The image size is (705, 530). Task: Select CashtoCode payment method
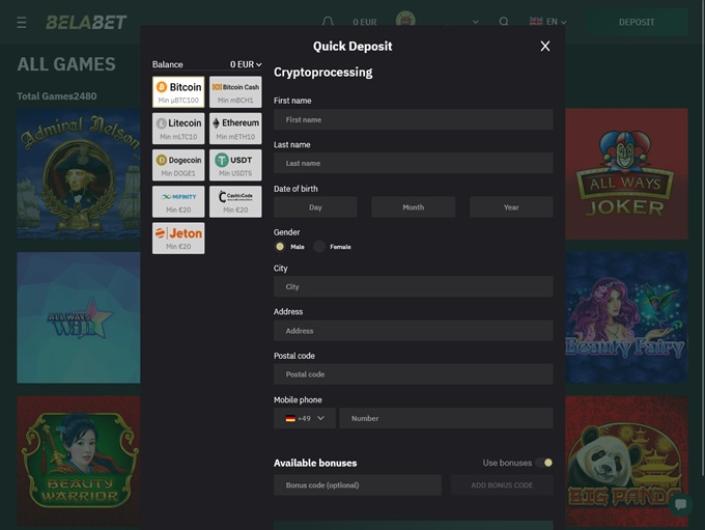pos(235,202)
